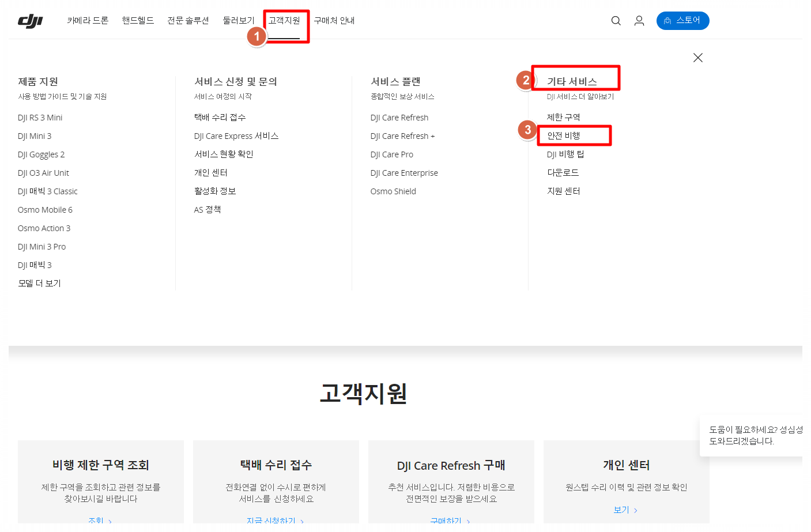
Task: Open 활성화 정보 link
Action: coord(215,191)
